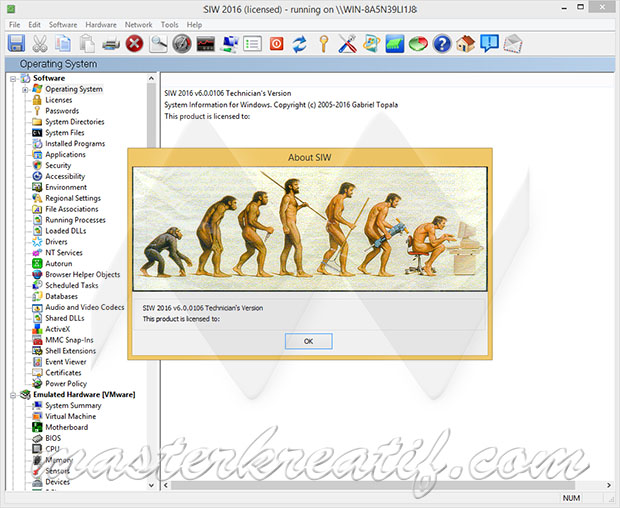Open the Software menu
This screenshot has width=620, height=508.
click(63, 25)
